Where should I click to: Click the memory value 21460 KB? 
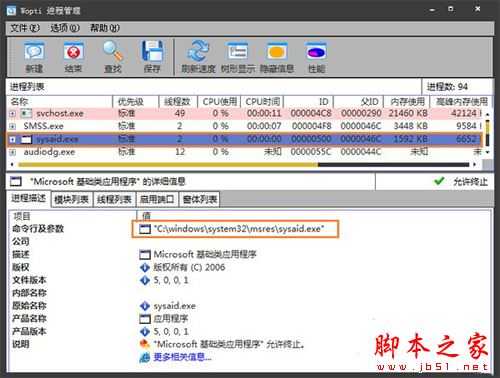click(408, 114)
